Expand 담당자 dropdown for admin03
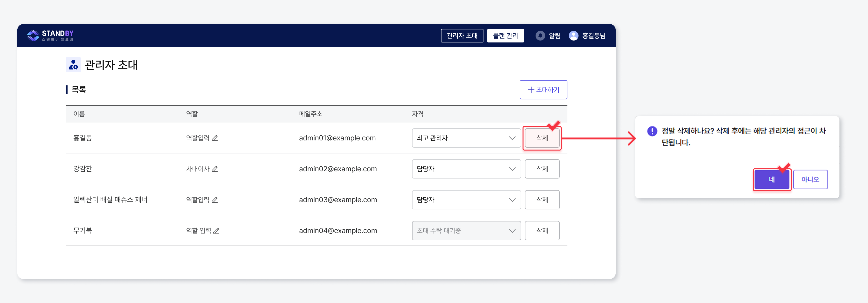Screen dimensions: 868x303 click(x=466, y=200)
